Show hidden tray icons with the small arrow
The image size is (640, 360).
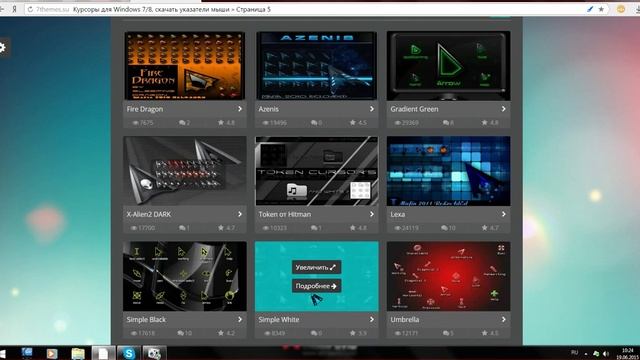click(586, 354)
